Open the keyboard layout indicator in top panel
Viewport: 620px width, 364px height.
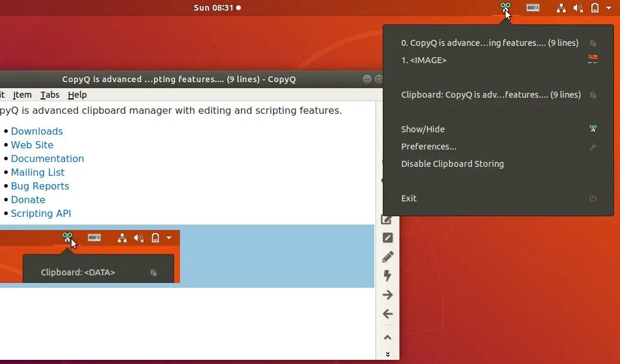[x=532, y=8]
